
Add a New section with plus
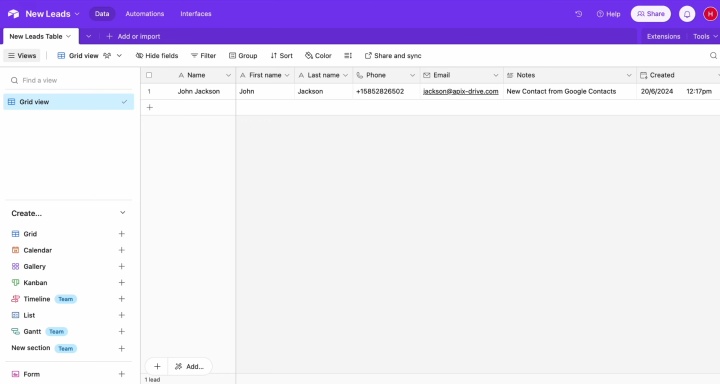point(122,349)
